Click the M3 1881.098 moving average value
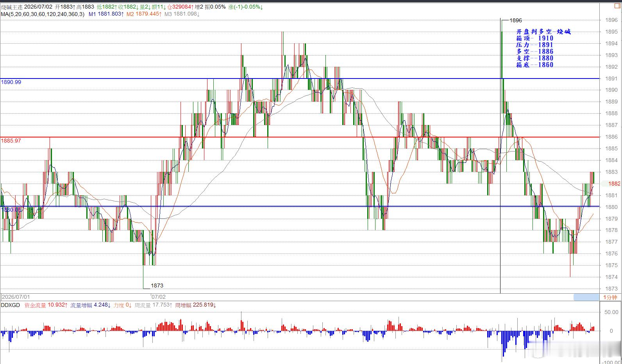The width and height of the screenshot is (622, 364). [x=182, y=14]
